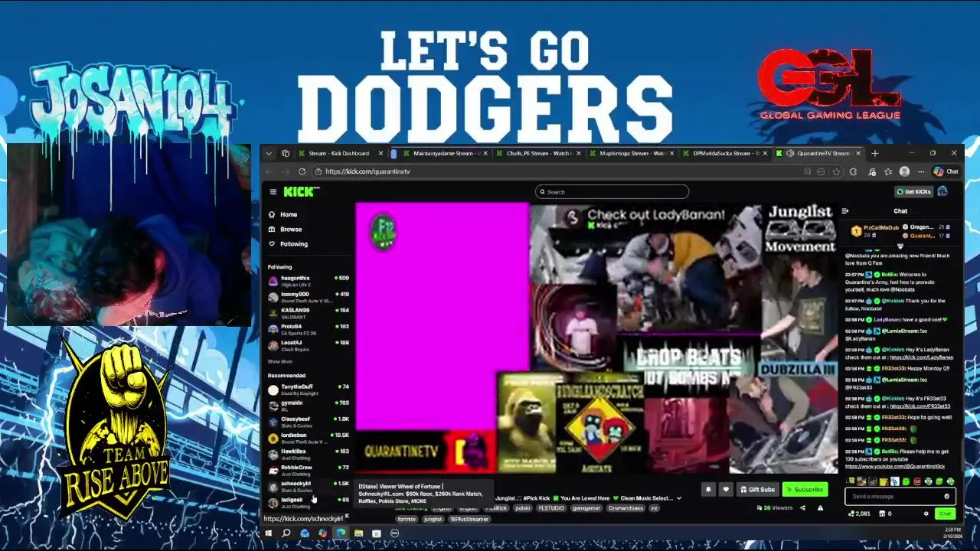Screen dimensions: 980x551
Task: Open Hawkliles recommended channel
Action: tap(309, 454)
